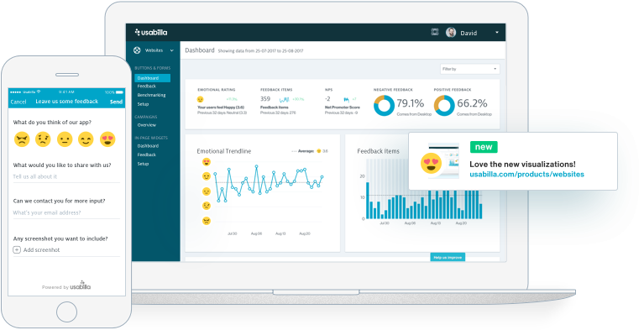Select the neutral emoji rating on phone
644x330 pixels.
coord(65,139)
